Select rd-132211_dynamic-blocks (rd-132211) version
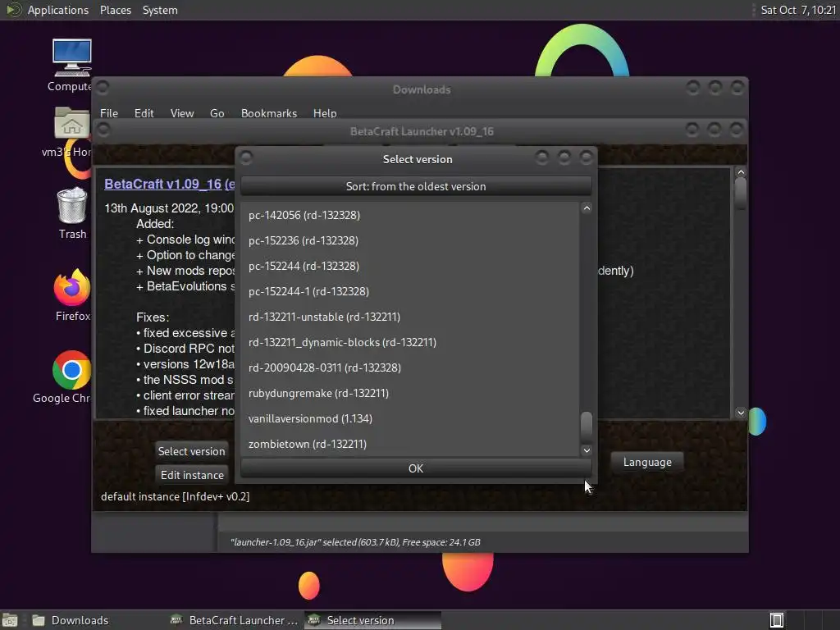Viewport: 840px width, 630px height. (x=410, y=342)
